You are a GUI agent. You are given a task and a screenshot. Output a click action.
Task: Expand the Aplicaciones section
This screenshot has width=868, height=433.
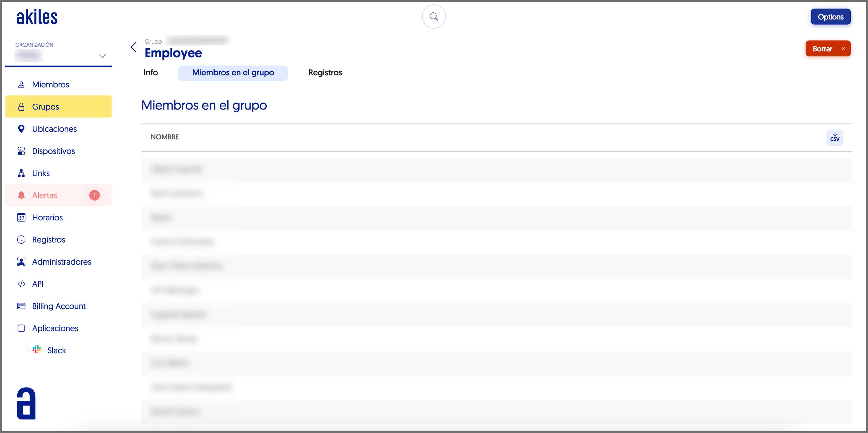click(x=55, y=328)
